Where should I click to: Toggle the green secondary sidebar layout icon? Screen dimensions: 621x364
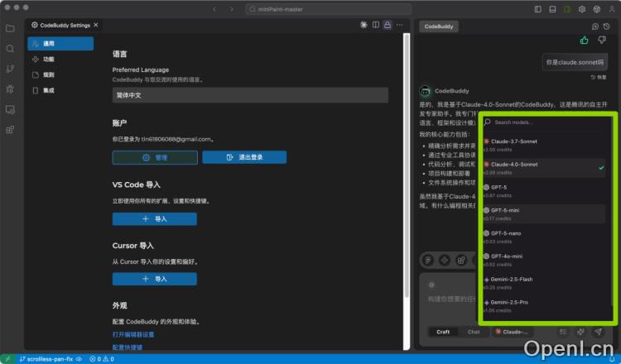pyautogui.click(x=567, y=9)
